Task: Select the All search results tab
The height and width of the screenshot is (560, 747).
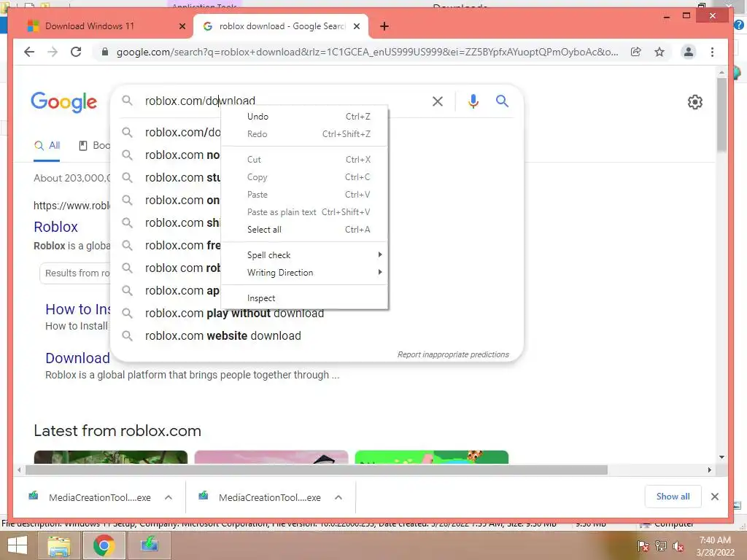Action: 47,146
